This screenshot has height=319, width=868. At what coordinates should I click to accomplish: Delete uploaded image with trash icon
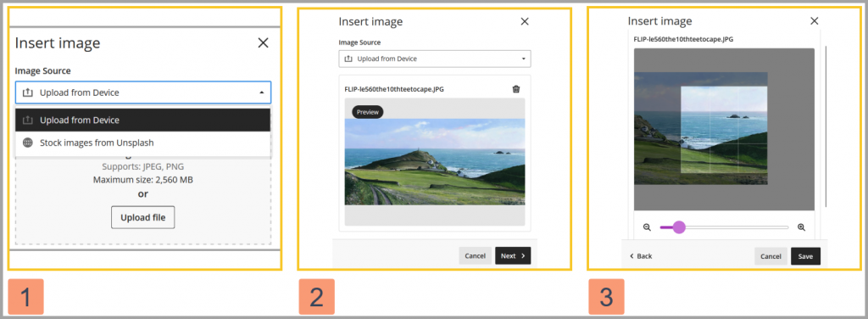[x=516, y=88]
